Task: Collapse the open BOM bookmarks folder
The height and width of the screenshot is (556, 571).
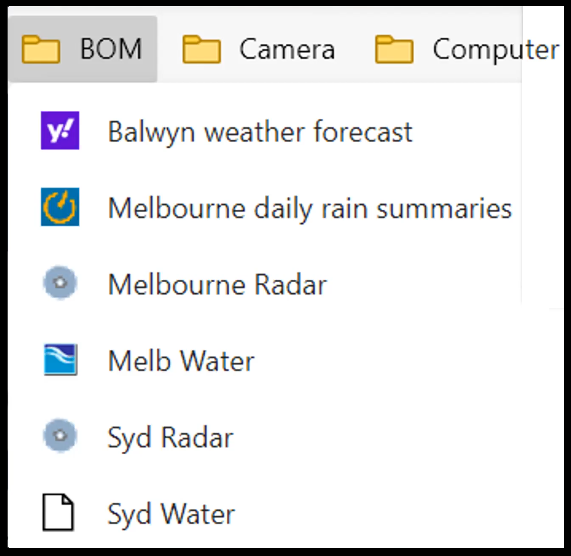Action: tap(83, 49)
